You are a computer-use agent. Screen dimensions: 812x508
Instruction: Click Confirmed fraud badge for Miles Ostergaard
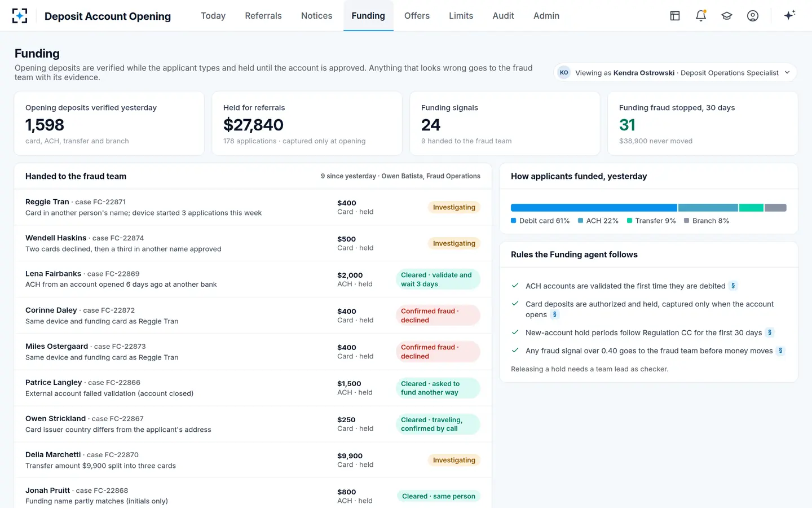(x=438, y=352)
